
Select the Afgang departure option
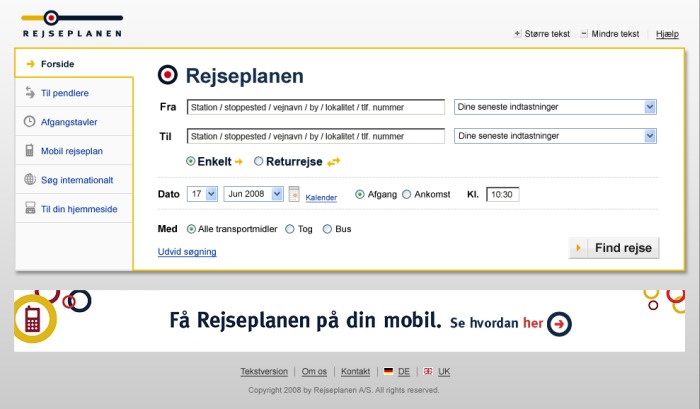(360, 194)
